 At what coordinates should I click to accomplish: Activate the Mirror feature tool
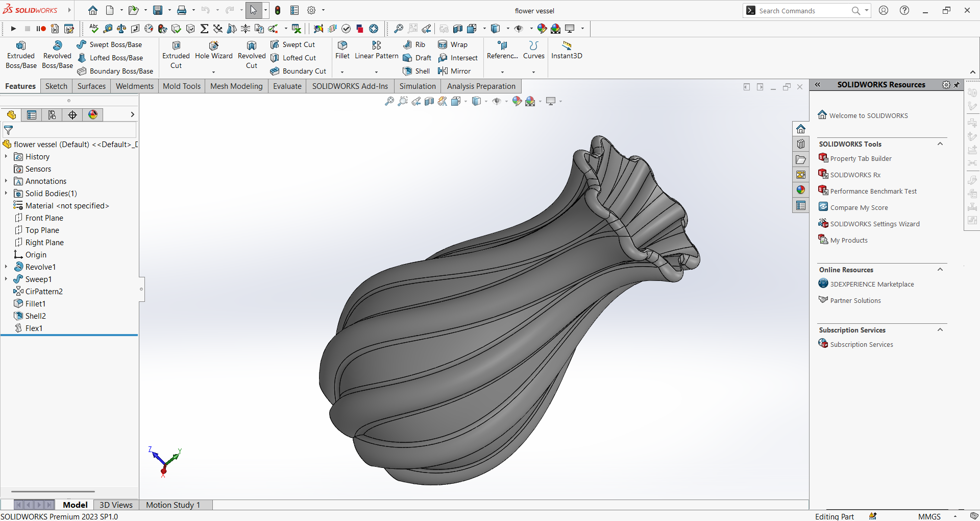[454, 71]
